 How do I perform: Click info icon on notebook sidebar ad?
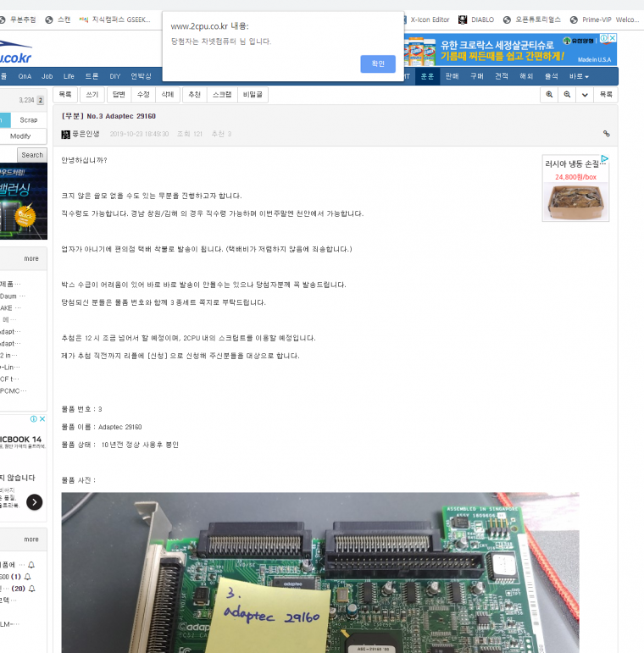34,419
